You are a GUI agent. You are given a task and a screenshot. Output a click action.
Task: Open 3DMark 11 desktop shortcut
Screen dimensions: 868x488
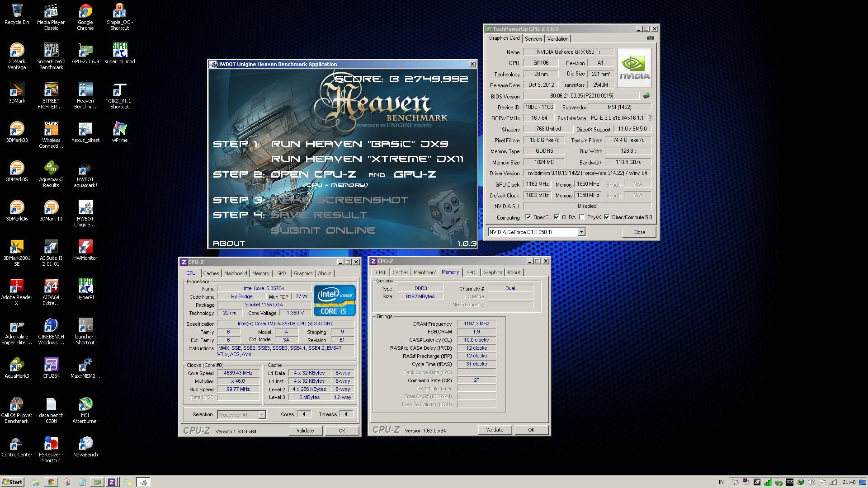[x=51, y=211]
